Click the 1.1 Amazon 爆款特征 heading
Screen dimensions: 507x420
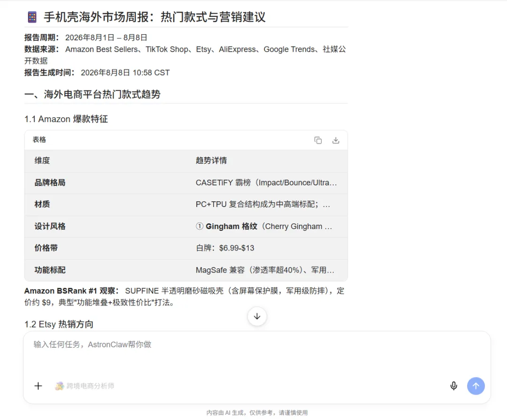point(66,119)
